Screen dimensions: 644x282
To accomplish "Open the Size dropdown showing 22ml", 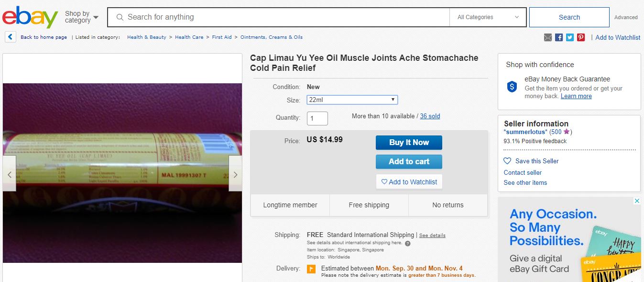I will pos(352,100).
